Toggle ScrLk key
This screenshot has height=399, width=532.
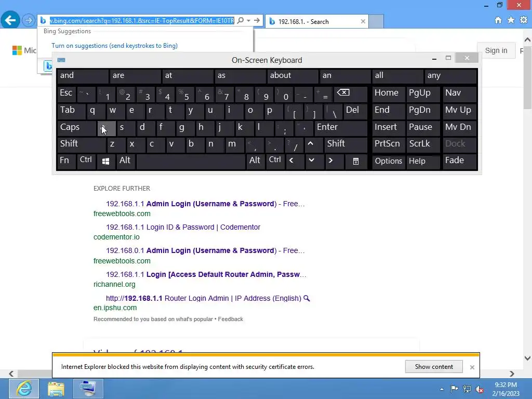pyautogui.click(x=423, y=144)
